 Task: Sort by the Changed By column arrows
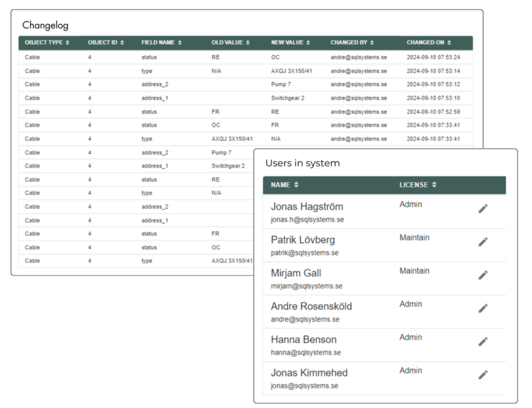tap(372, 43)
